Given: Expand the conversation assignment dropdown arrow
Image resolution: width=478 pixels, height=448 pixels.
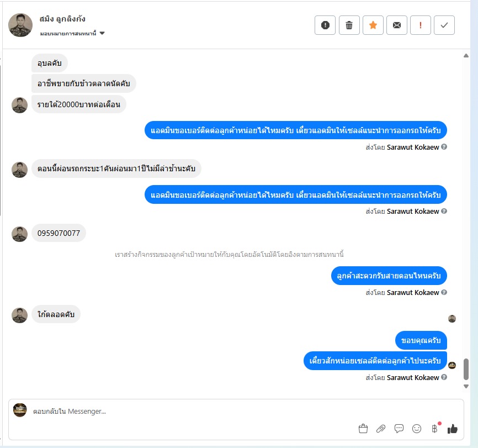Looking at the screenshot, I should coord(102,33).
